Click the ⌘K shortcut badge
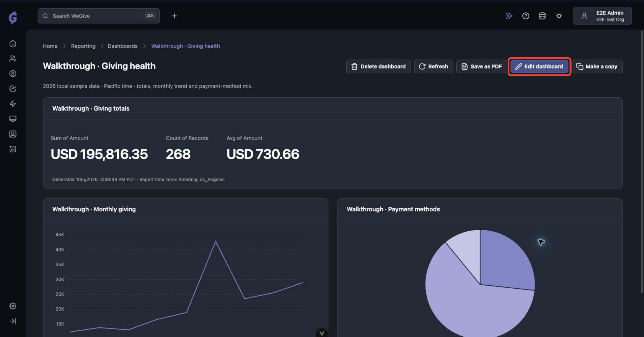This screenshot has height=337, width=644. tap(150, 16)
